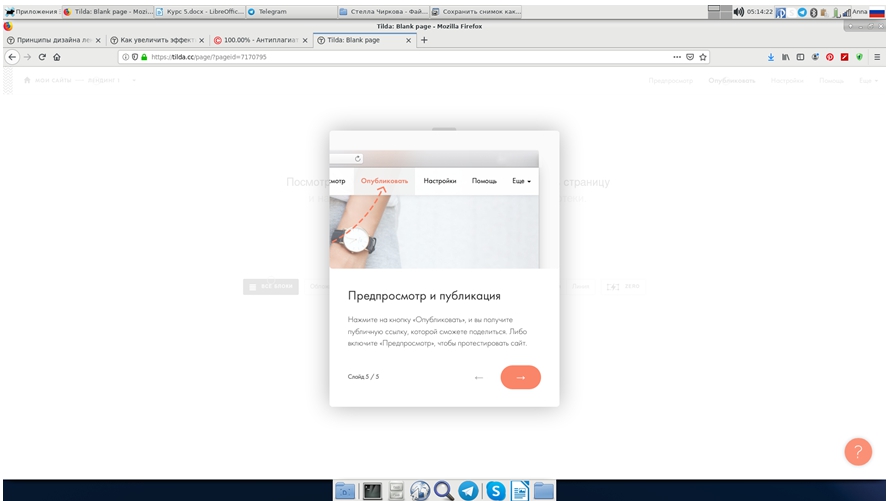Open the orange help question-mark bubble

tap(858, 451)
